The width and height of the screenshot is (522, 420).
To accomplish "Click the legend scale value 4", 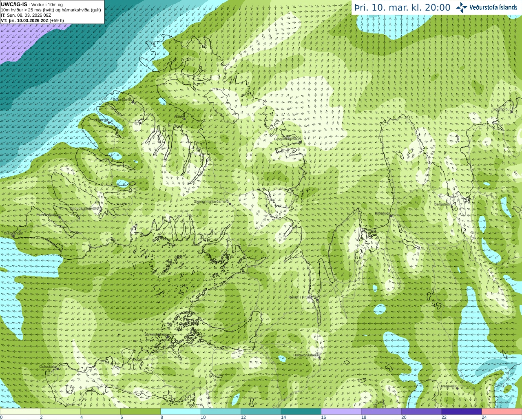I will tap(82, 417).
